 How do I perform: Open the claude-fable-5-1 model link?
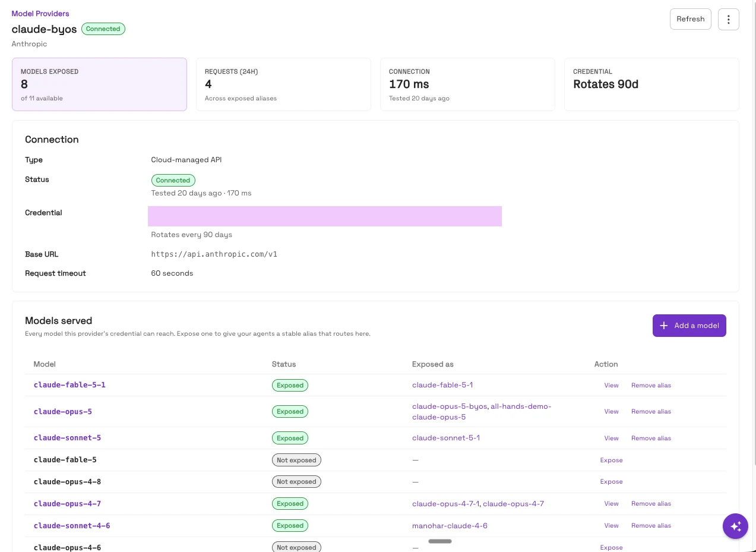click(x=69, y=385)
